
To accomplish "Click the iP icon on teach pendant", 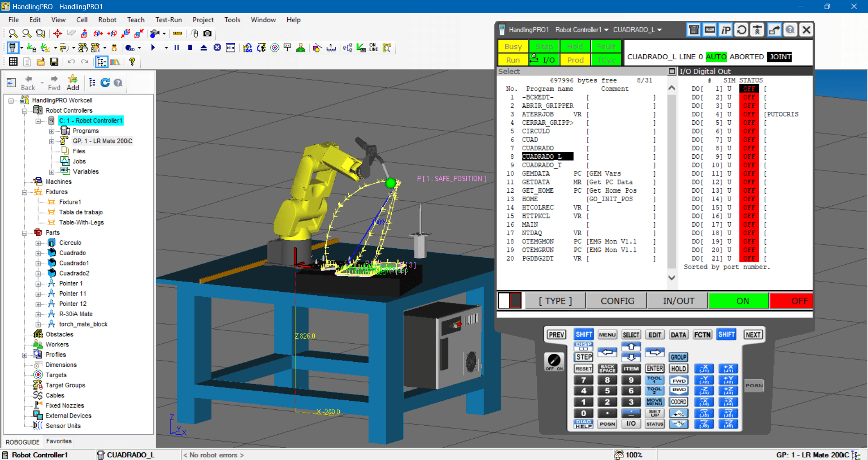I will [726, 30].
